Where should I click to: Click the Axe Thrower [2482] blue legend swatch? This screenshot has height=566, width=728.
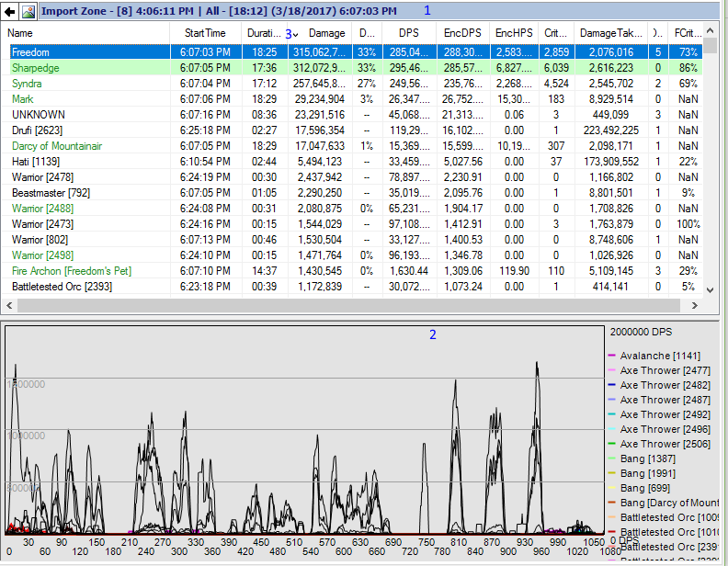611,385
